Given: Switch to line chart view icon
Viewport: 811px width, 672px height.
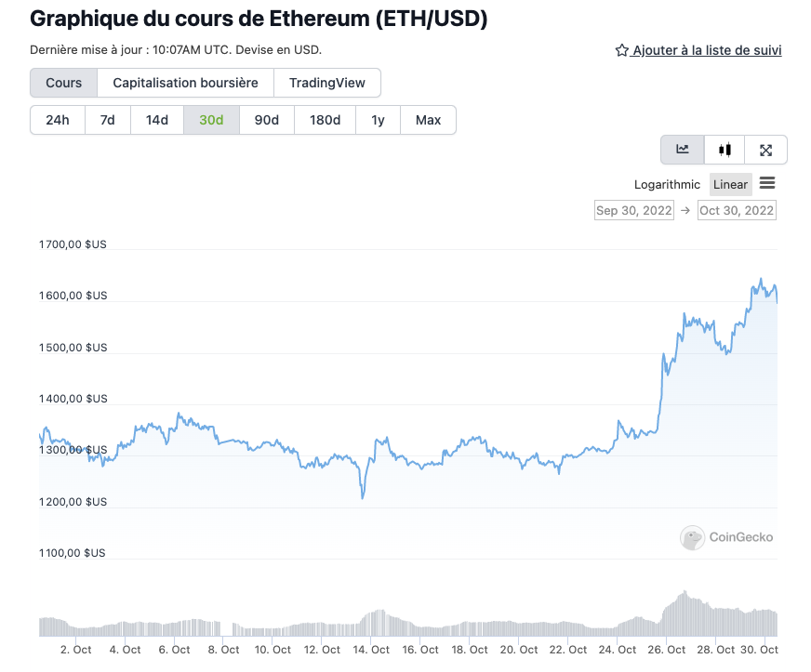Looking at the screenshot, I should [683, 150].
